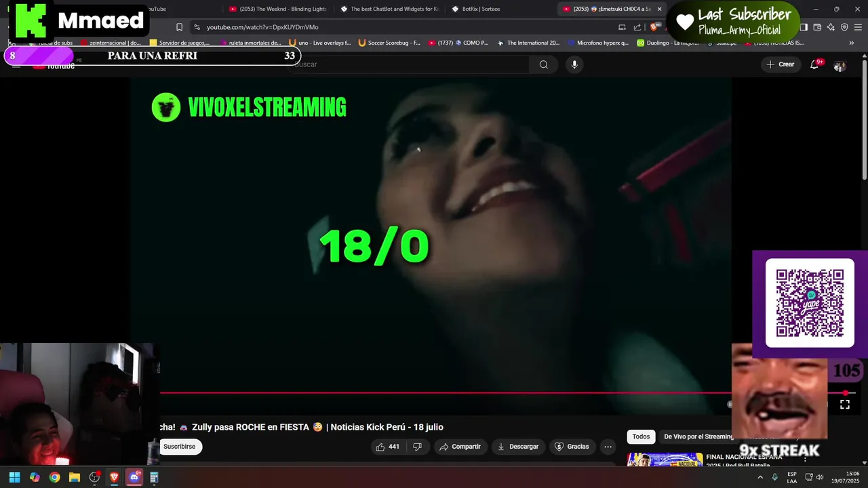
Task: Click the share page icon in address bar
Action: coord(637,27)
